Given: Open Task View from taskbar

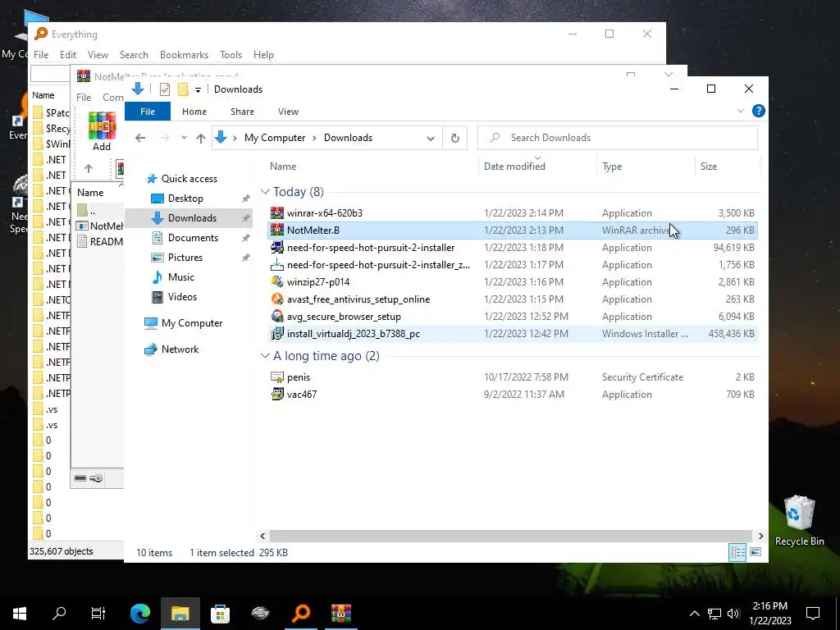Looking at the screenshot, I should point(98,614).
